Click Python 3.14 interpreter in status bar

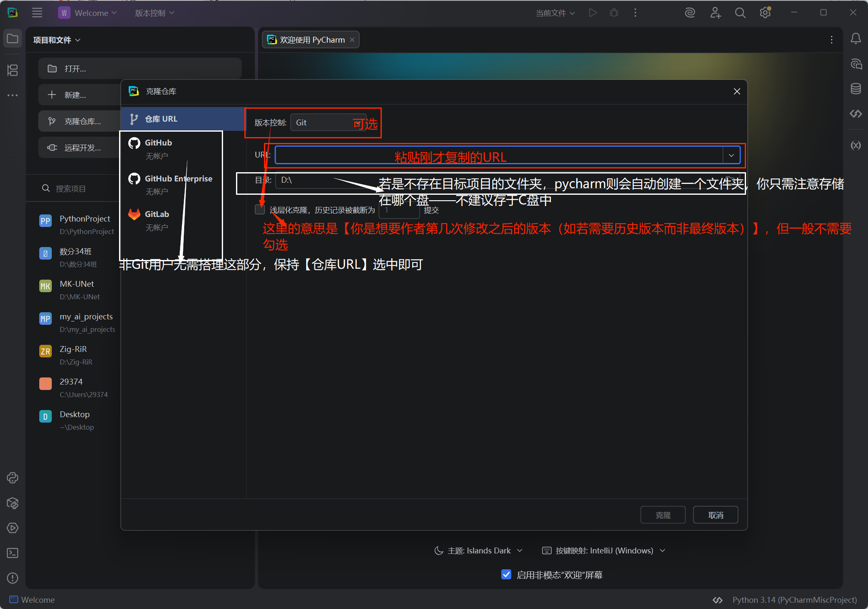(x=794, y=600)
